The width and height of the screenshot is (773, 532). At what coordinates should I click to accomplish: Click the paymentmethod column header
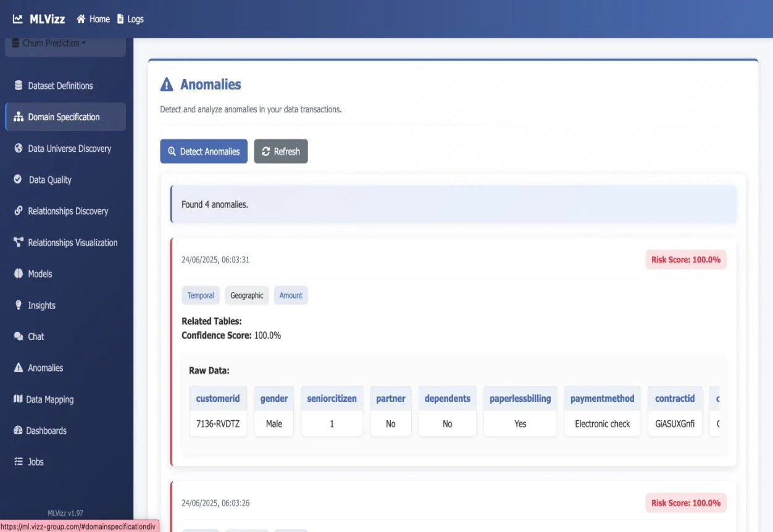click(603, 399)
